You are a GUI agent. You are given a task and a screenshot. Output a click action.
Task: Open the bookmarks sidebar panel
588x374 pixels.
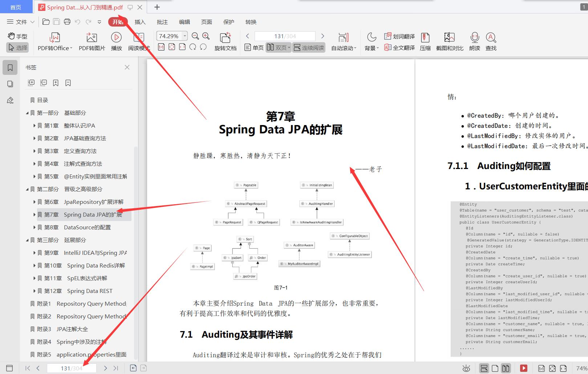click(10, 68)
